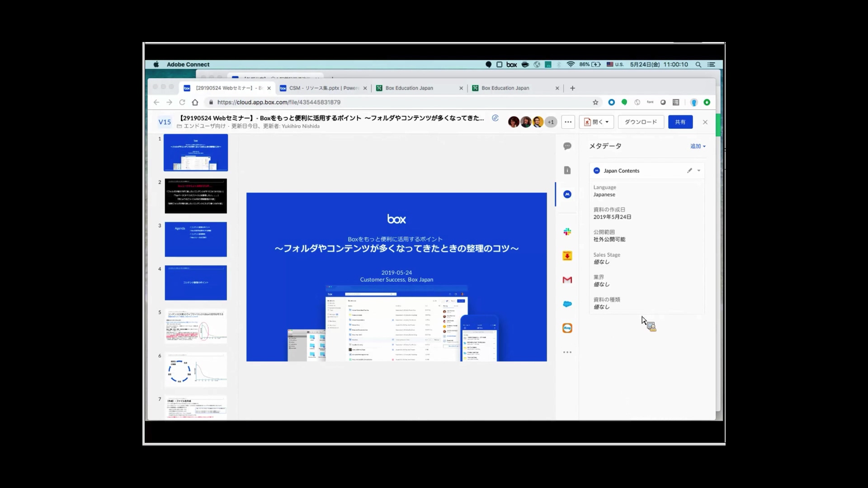Click the ダウンロード button to download the file
Screen dimensions: 868x488
(x=641, y=122)
